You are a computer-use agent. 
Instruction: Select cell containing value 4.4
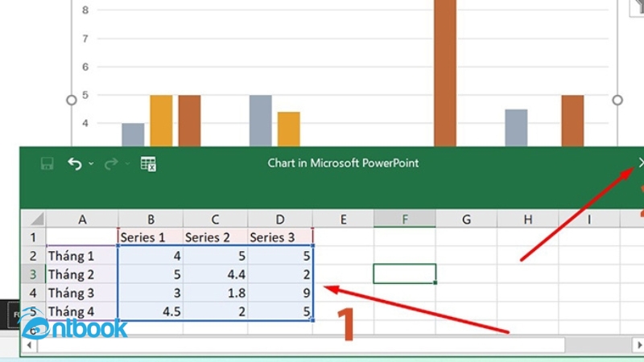click(215, 274)
